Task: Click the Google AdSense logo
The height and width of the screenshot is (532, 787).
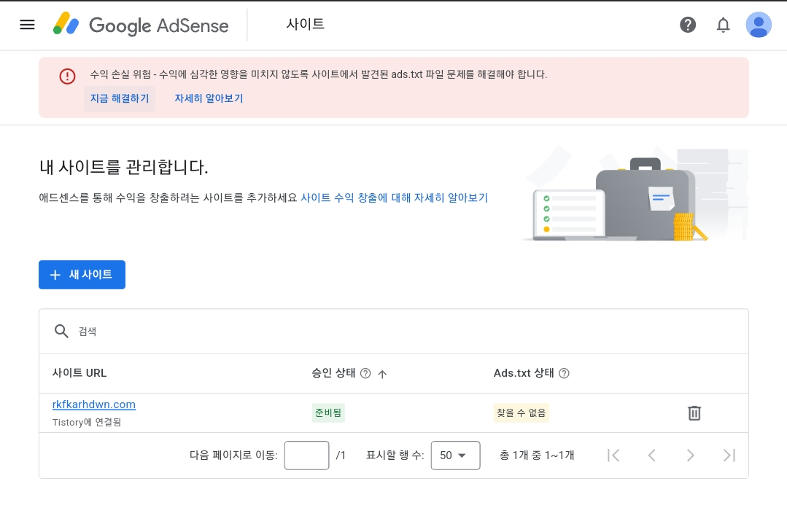Action: [x=140, y=24]
